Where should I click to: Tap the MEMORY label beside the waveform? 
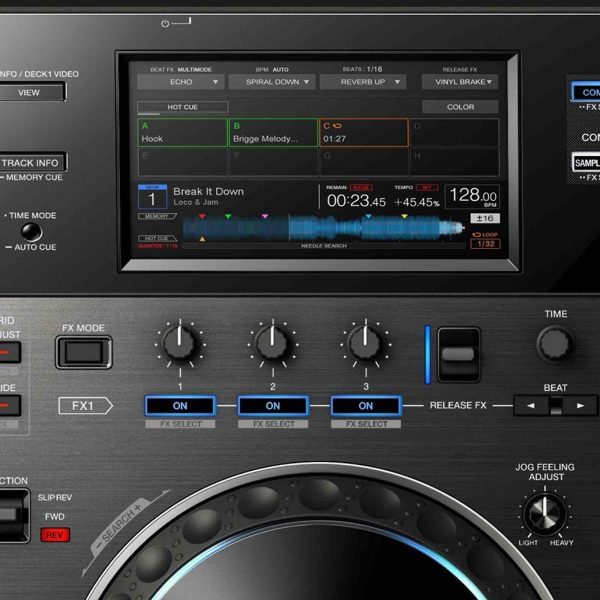157,216
